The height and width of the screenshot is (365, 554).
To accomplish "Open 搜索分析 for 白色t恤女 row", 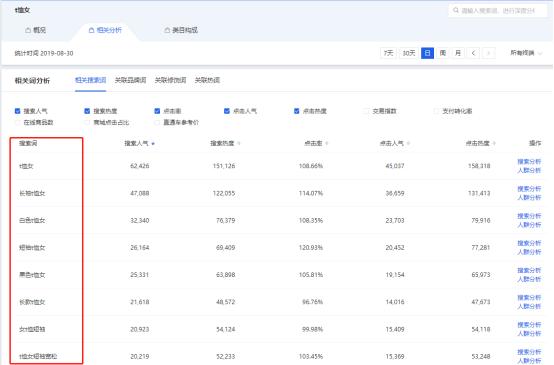I will [x=529, y=216].
